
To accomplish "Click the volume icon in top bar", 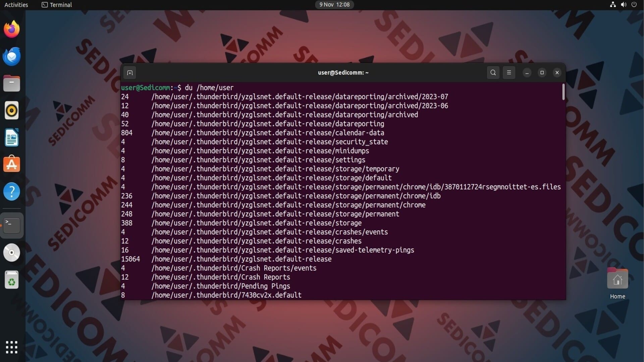I will click(624, 5).
